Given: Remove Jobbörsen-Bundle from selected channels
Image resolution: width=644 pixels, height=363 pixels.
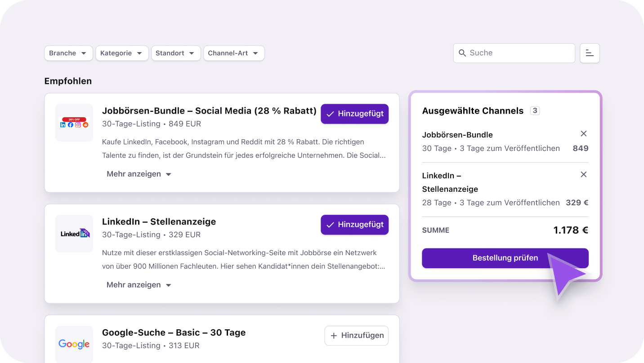Looking at the screenshot, I should [583, 134].
